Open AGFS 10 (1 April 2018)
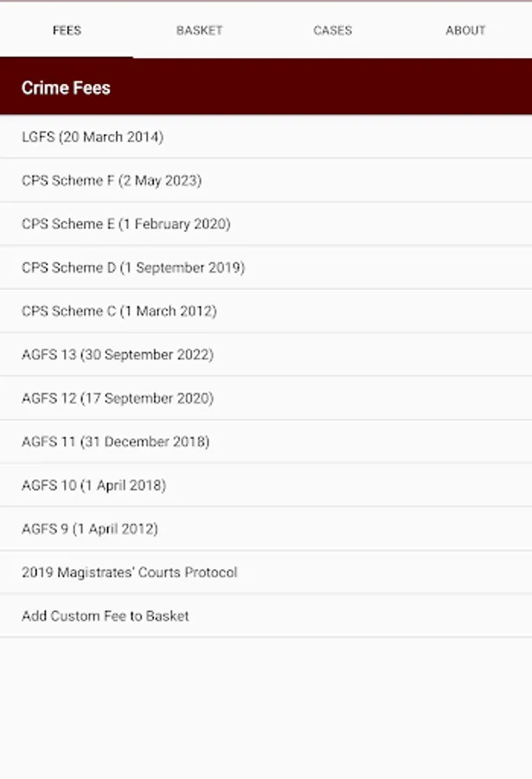532x779 pixels. click(93, 486)
